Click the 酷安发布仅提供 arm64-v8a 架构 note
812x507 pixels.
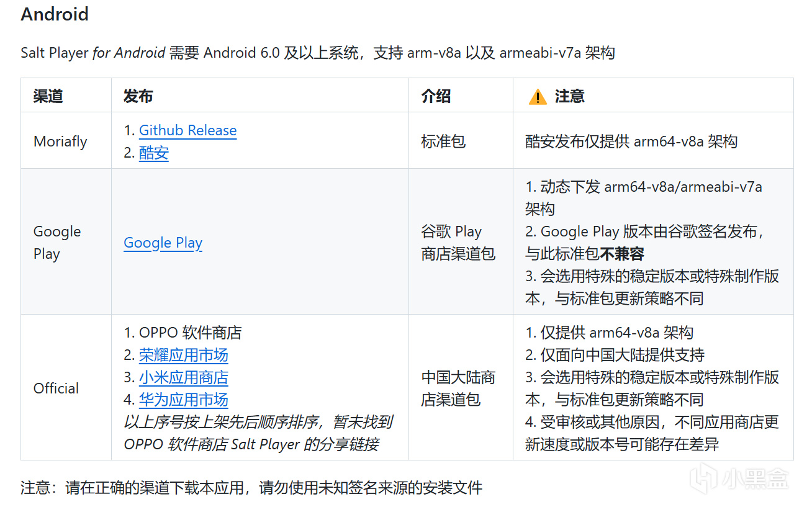pos(631,141)
